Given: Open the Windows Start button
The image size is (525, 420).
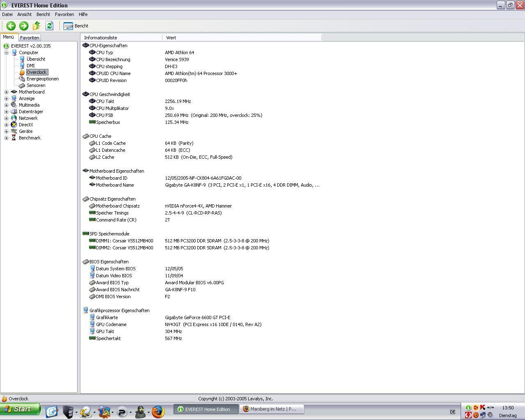Looking at the screenshot, I should 20,409.
